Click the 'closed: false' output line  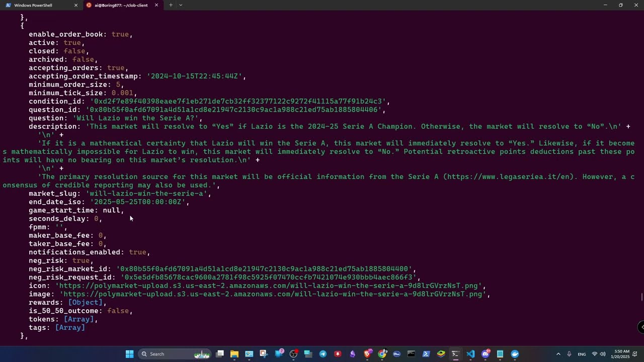coord(59,51)
